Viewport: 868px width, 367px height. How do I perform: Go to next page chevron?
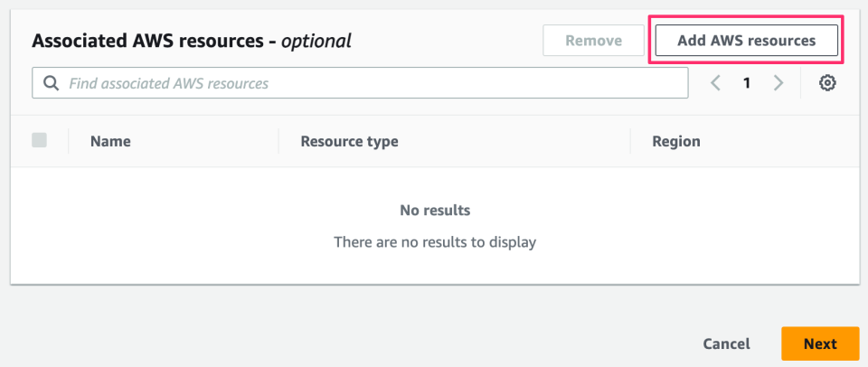coord(778,83)
